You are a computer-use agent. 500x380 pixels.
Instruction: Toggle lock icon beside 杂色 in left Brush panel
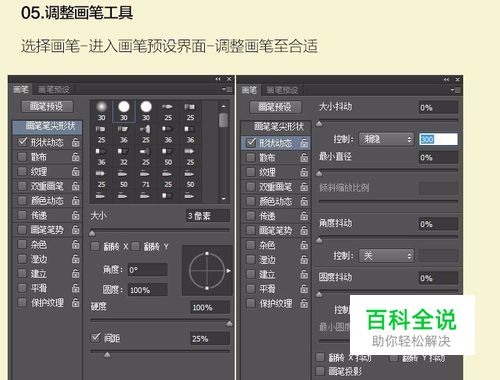click(76, 244)
